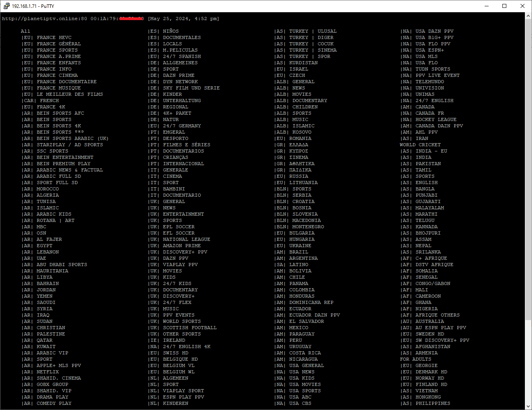Select '|AM| BRAZIL' entry
Viewport: 532px width, 410px height.
pos(291,252)
